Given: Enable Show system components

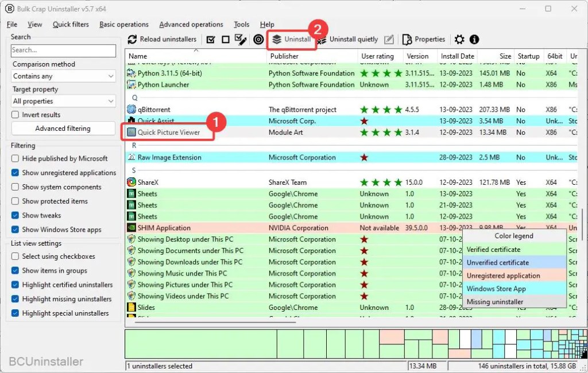Looking at the screenshot, I should tap(15, 187).
